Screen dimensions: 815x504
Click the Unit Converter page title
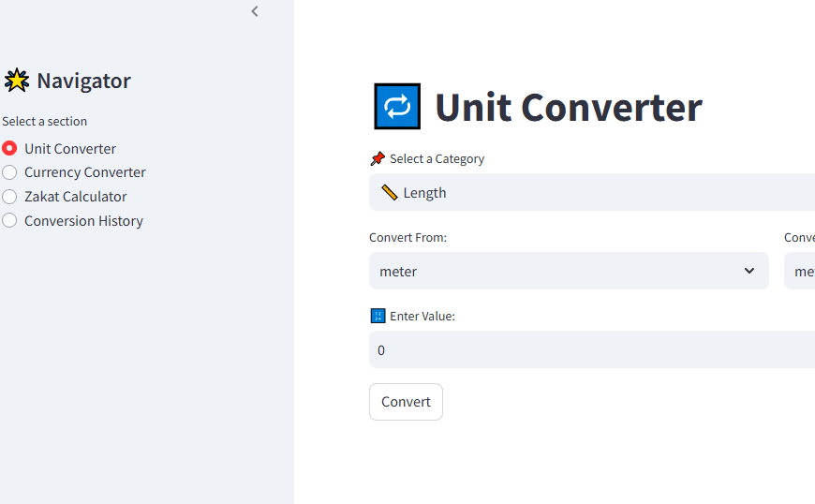coord(569,108)
